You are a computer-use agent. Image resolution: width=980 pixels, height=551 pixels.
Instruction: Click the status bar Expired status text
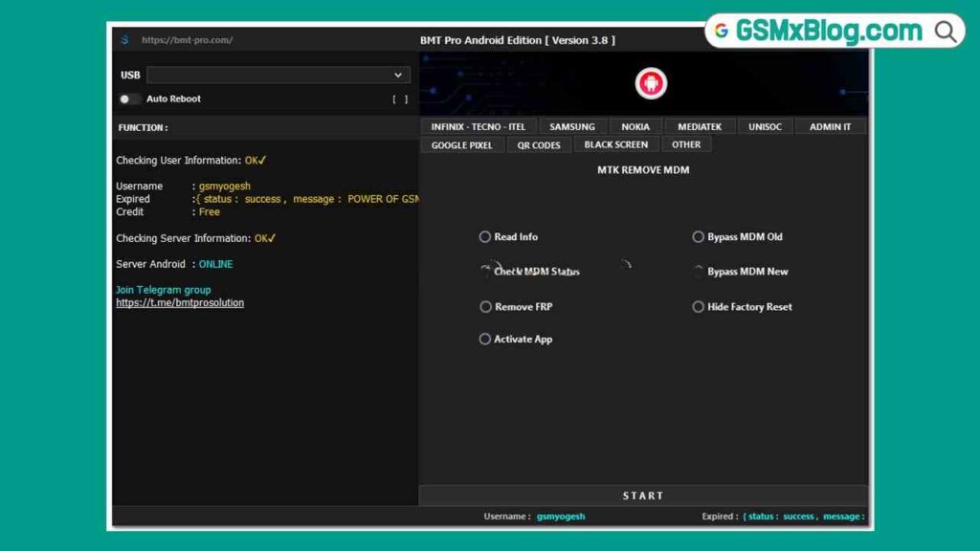click(x=803, y=516)
